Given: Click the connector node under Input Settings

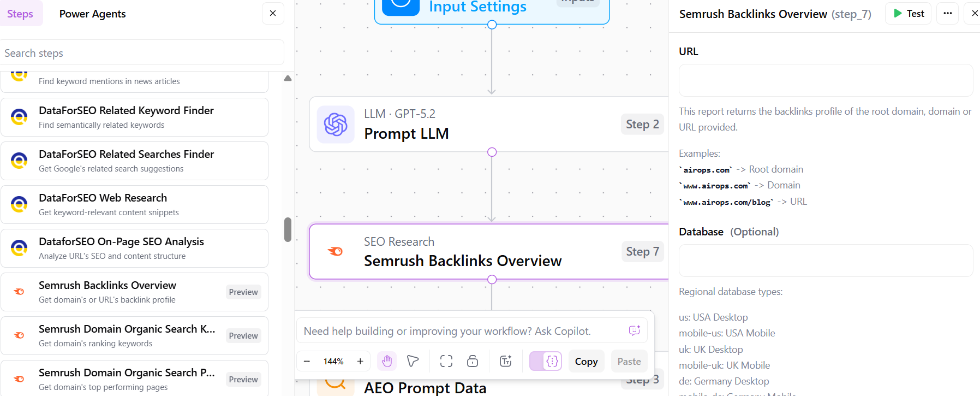Looking at the screenshot, I should coord(492,25).
